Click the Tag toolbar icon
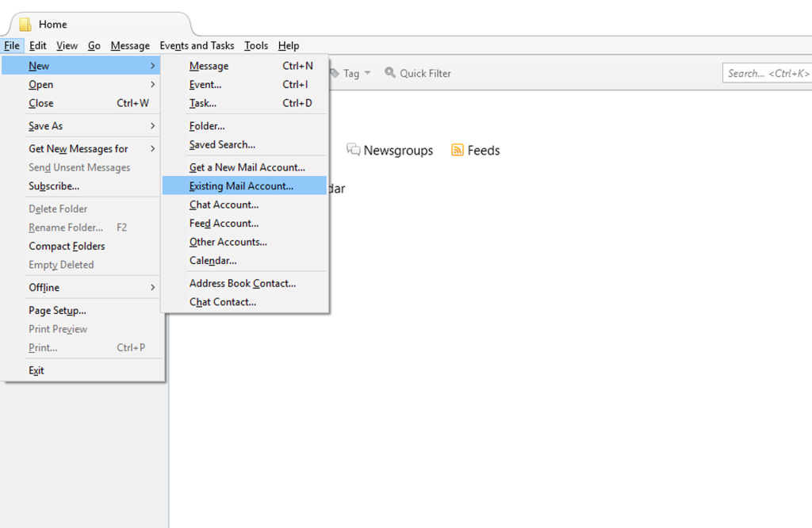Screen dimensions: 812x528 tap(335, 73)
